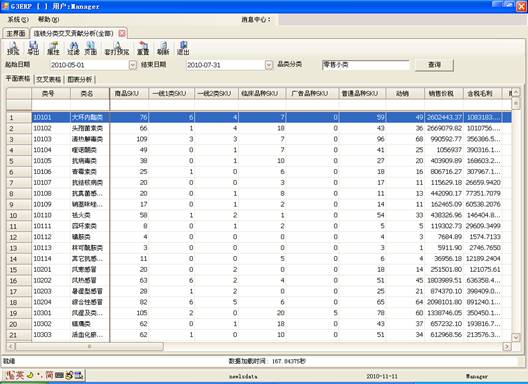Click the 预览 preview toolbar icon

point(13,48)
